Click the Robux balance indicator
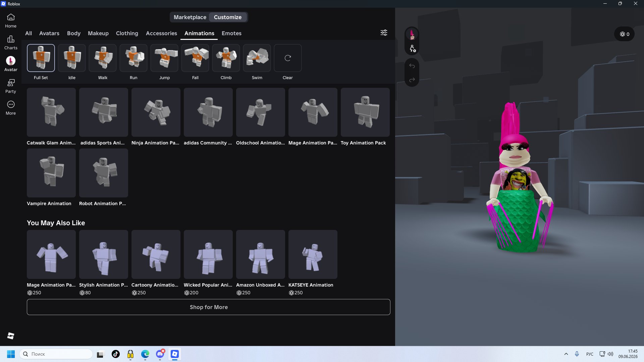This screenshot has height=362, width=644. (x=624, y=34)
